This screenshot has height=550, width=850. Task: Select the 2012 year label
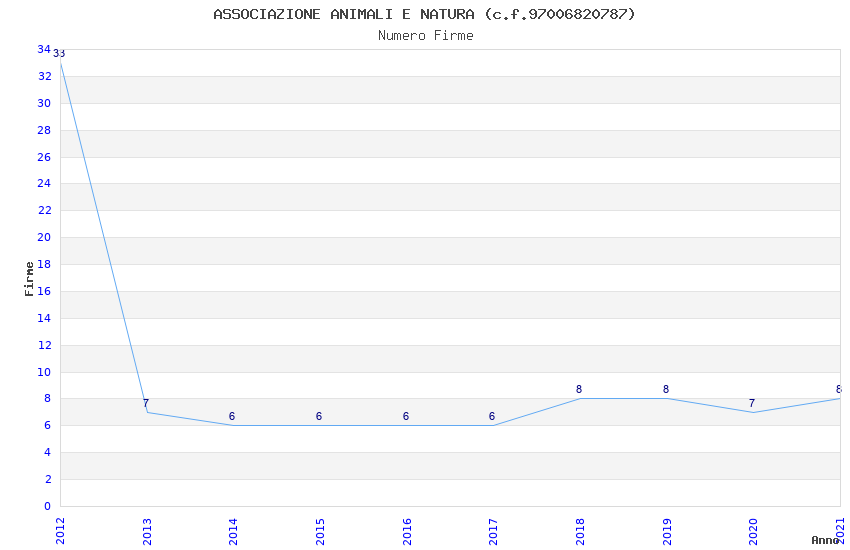point(60,531)
